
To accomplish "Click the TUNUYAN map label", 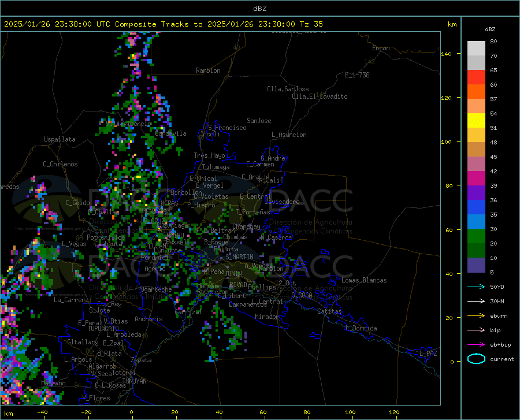I will (134, 381).
